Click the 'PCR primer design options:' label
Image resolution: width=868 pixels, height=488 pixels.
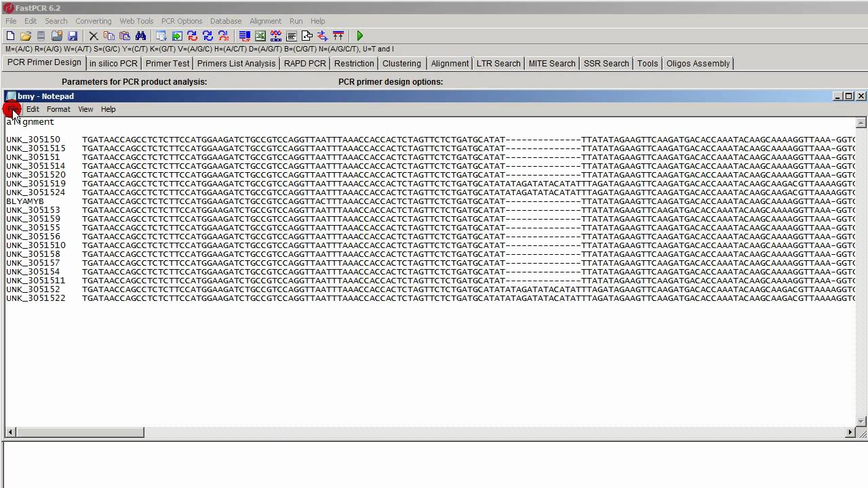click(391, 82)
